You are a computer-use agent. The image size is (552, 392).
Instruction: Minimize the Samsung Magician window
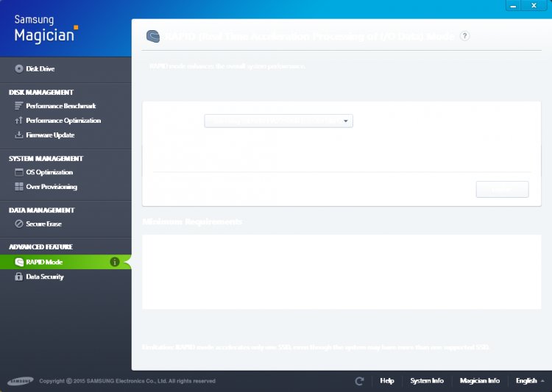point(514,6)
